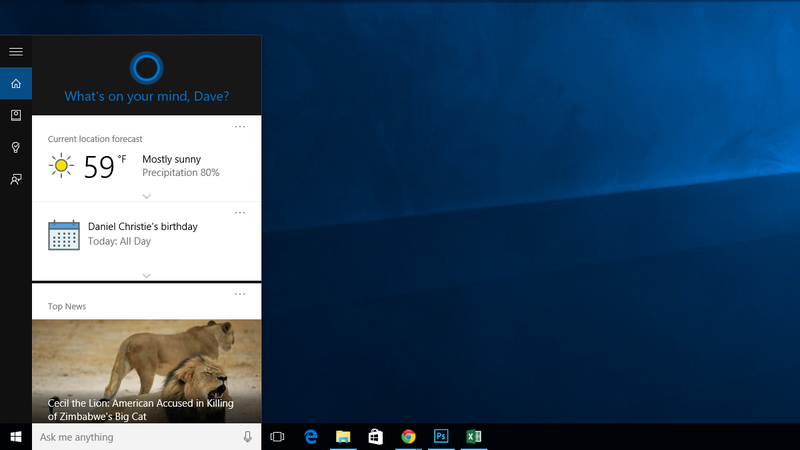Click the calendar icon on birthday card

point(64,235)
